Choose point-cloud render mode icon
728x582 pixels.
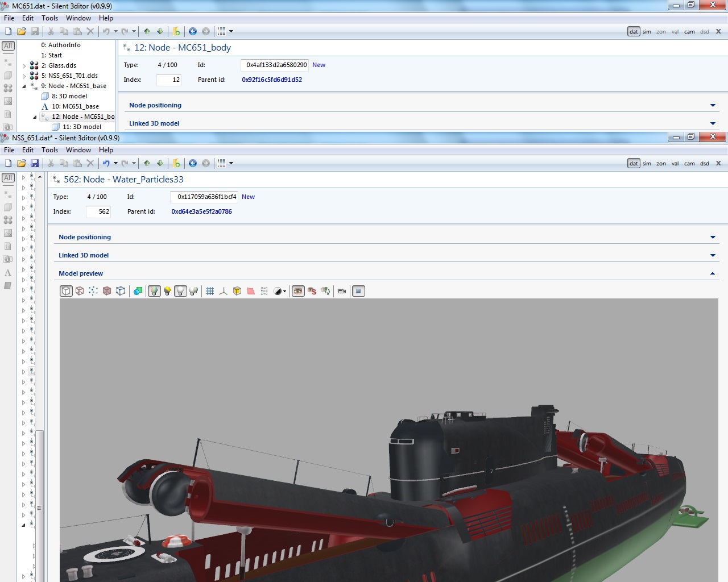[x=93, y=291]
